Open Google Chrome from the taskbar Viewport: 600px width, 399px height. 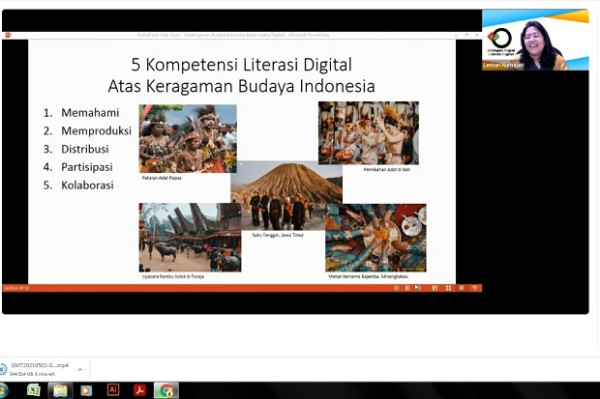[x=166, y=390]
